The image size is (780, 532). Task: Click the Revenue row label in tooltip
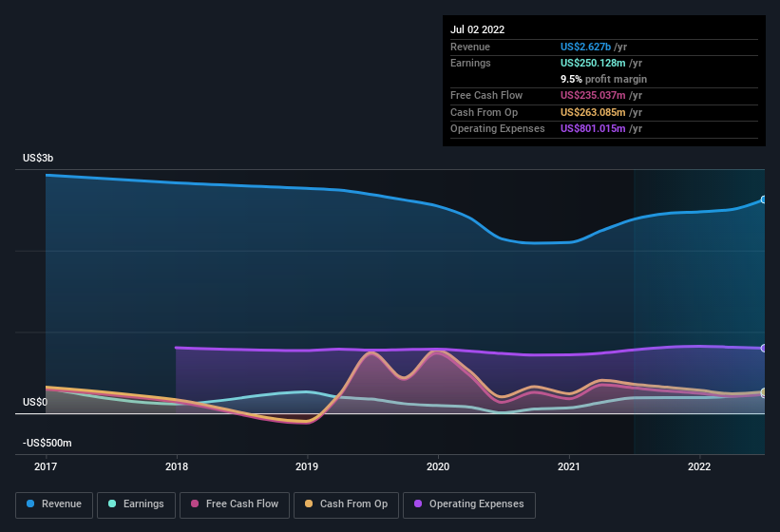470,47
